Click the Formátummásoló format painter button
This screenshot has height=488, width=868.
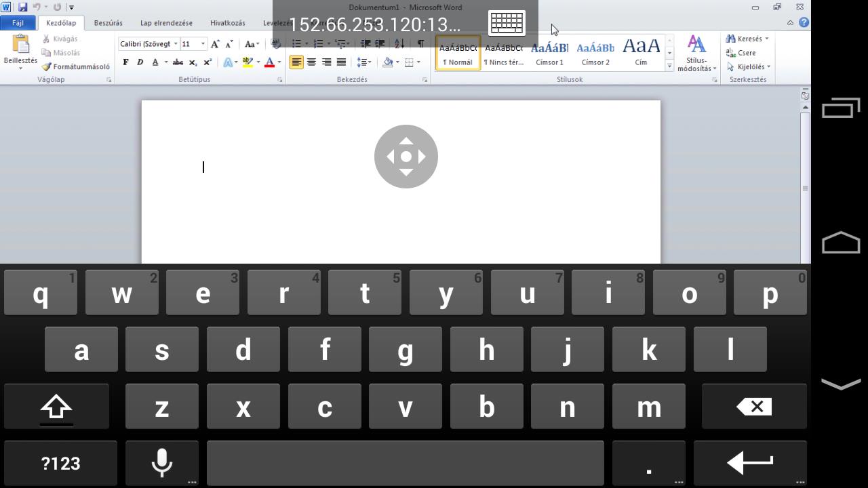(x=75, y=66)
